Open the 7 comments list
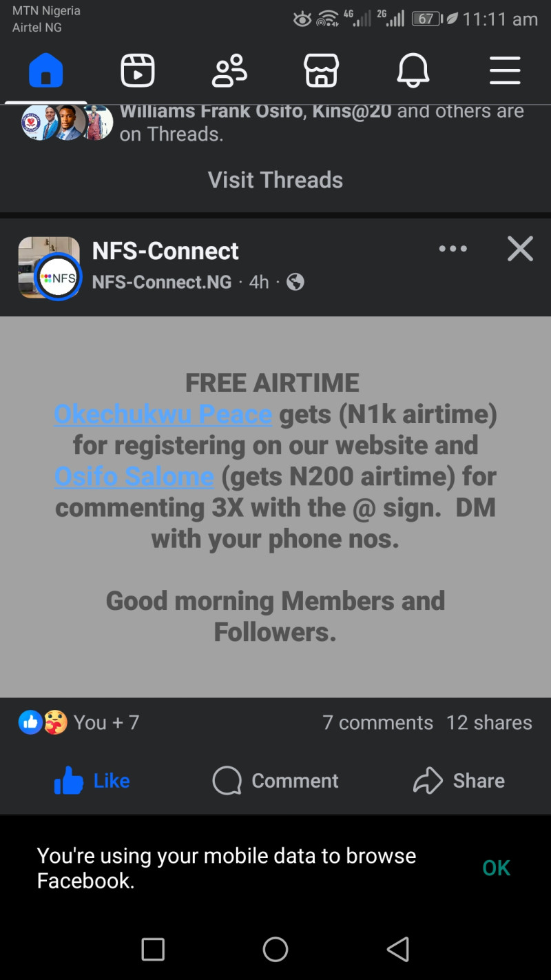 pos(377,722)
